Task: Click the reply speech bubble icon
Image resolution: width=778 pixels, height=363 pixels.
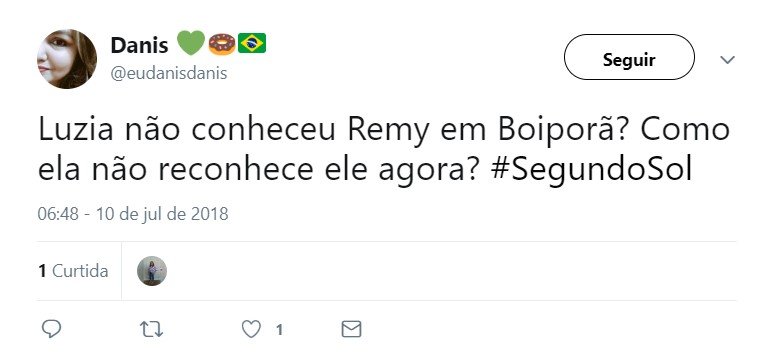Action: click(x=51, y=329)
